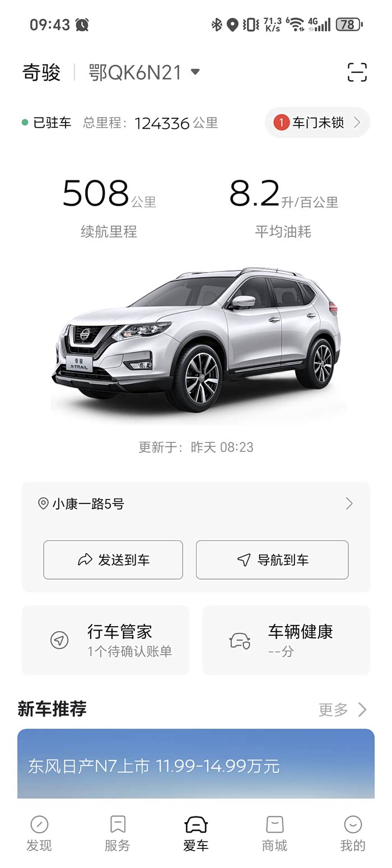Screen dimensions: 392x868
Task: Open the door unlocked alert 车门未锁
Action: 318,123
